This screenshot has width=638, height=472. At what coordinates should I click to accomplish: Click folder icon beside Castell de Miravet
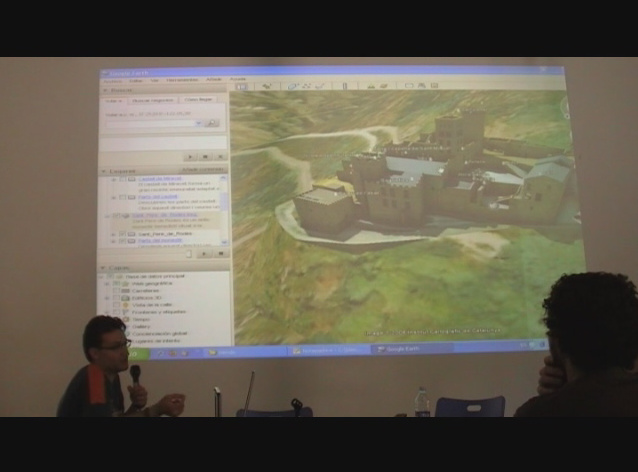[x=131, y=179]
